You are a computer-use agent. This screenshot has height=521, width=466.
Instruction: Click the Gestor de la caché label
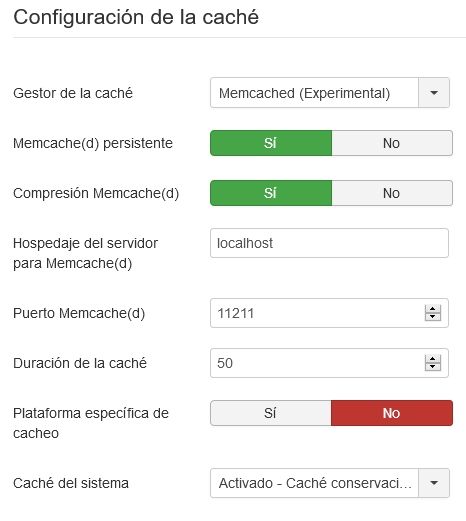(73, 93)
